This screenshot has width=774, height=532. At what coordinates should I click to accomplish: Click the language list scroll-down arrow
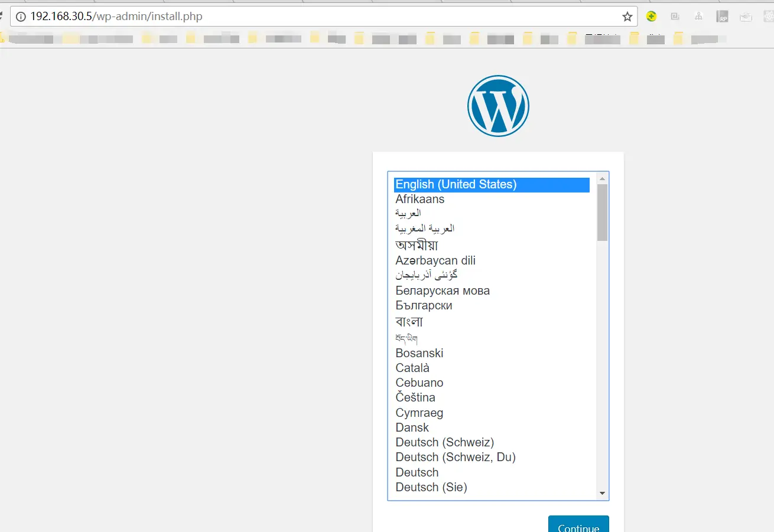coord(602,493)
